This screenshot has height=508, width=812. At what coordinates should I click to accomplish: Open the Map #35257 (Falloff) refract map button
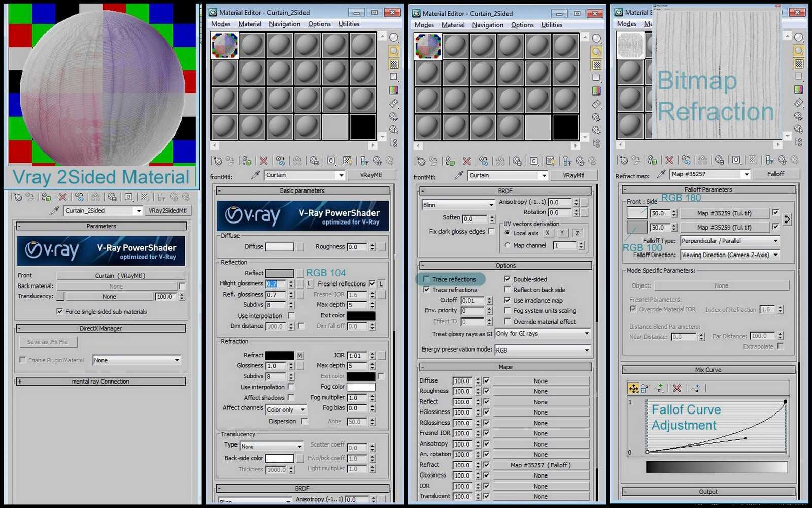[x=540, y=465]
